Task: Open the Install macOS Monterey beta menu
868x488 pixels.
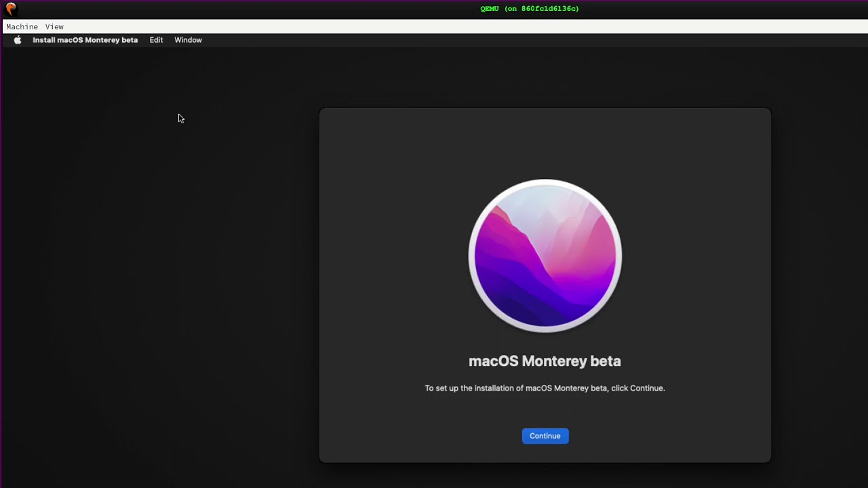Action: point(85,40)
